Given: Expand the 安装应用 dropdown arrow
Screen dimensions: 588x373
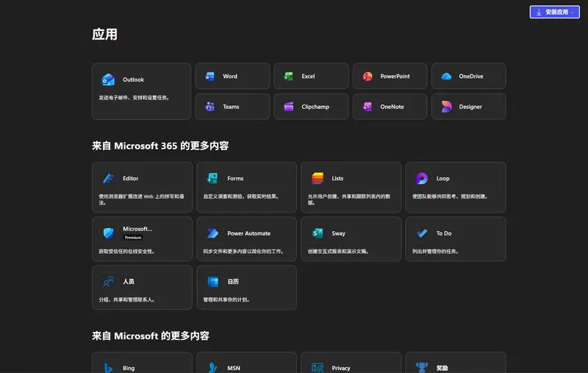Looking at the screenshot, I should click(574, 13).
